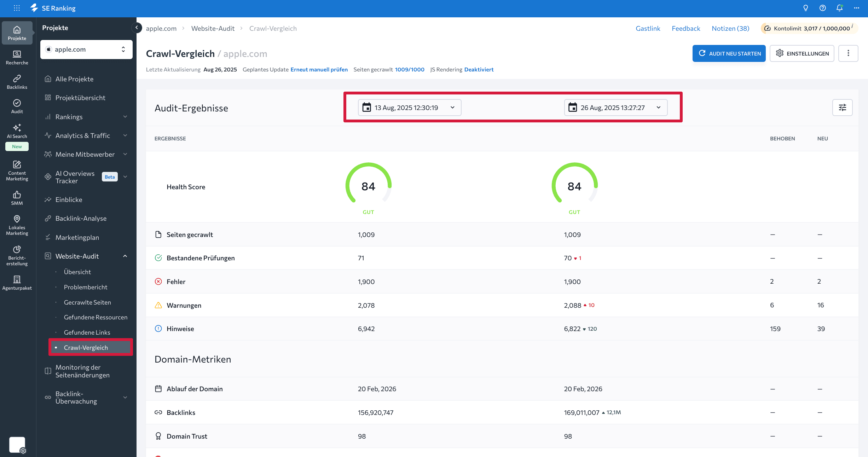Viewport: 868px width, 457px height.
Task: Click the Audit neu starten button
Action: [x=729, y=53]
